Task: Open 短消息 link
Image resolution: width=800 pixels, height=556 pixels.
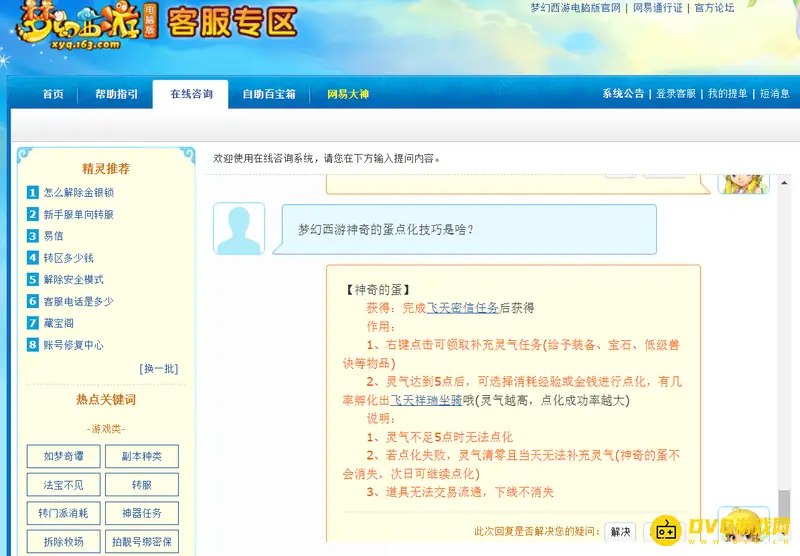Action: point(774,94)
